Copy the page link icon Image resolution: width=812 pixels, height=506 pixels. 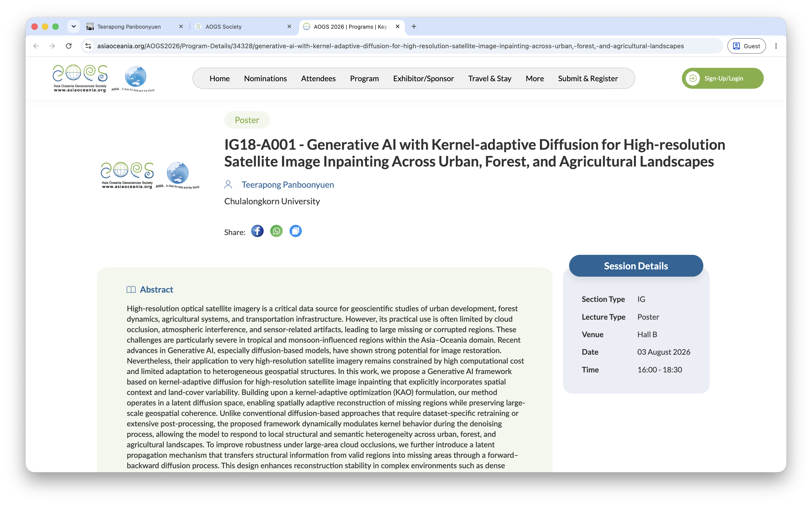pyautogui.click(x=295, y=231)
